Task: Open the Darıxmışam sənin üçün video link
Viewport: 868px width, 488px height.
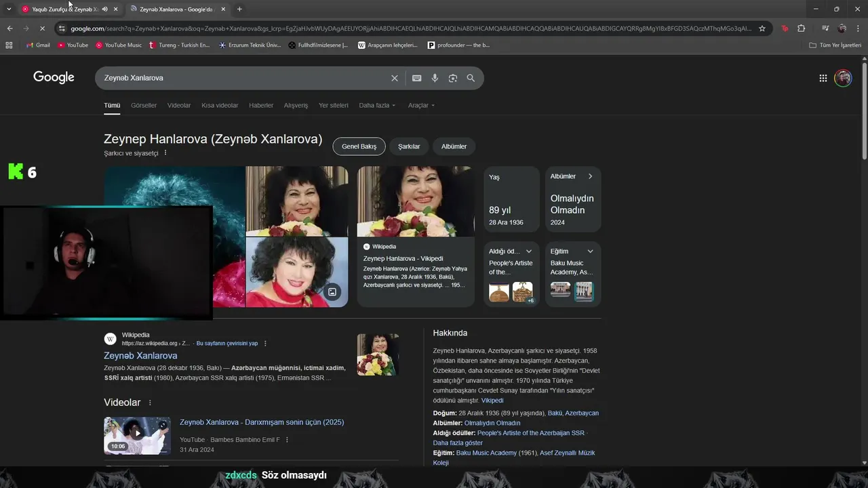Action: point(262,422)
